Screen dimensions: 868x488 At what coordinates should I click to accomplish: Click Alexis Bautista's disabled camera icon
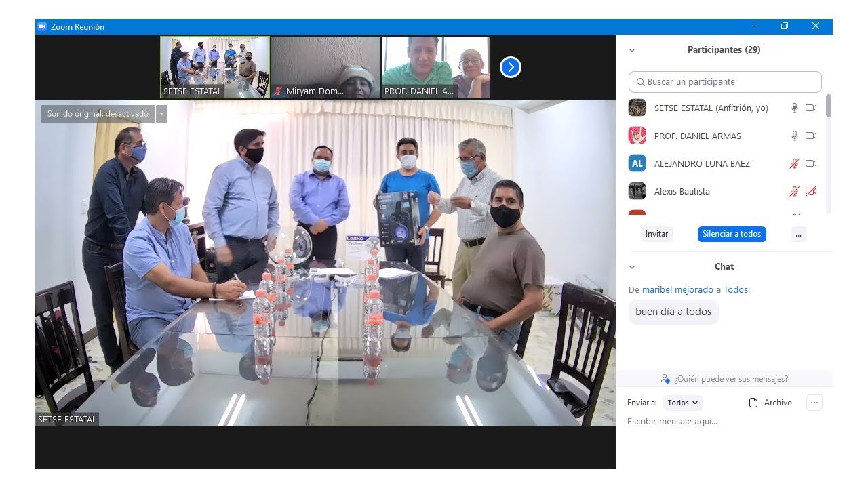pos(811,191)
